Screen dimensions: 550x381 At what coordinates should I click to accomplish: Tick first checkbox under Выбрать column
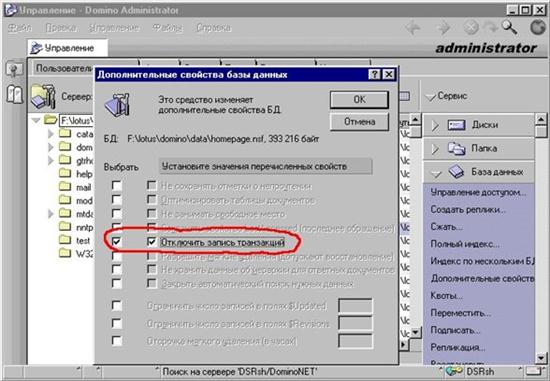click(x=116, y=185)
